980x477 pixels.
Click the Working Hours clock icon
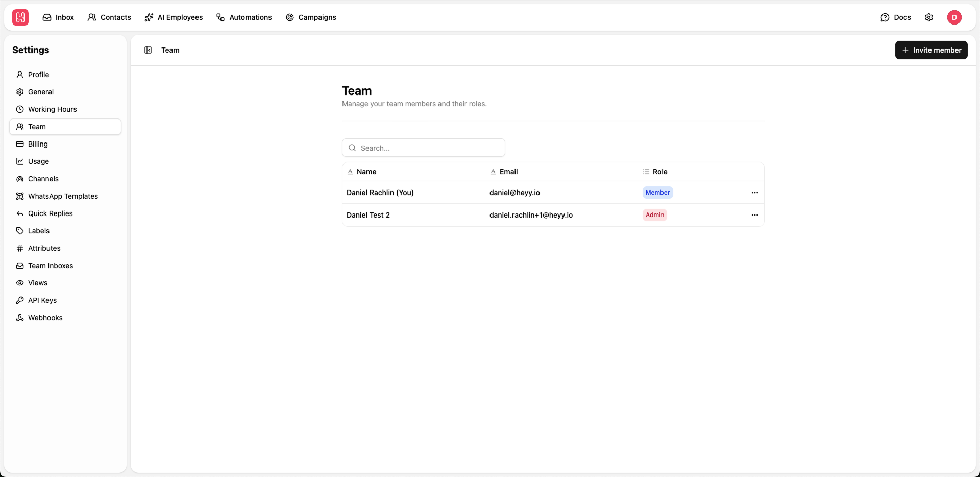coord(19,109)
